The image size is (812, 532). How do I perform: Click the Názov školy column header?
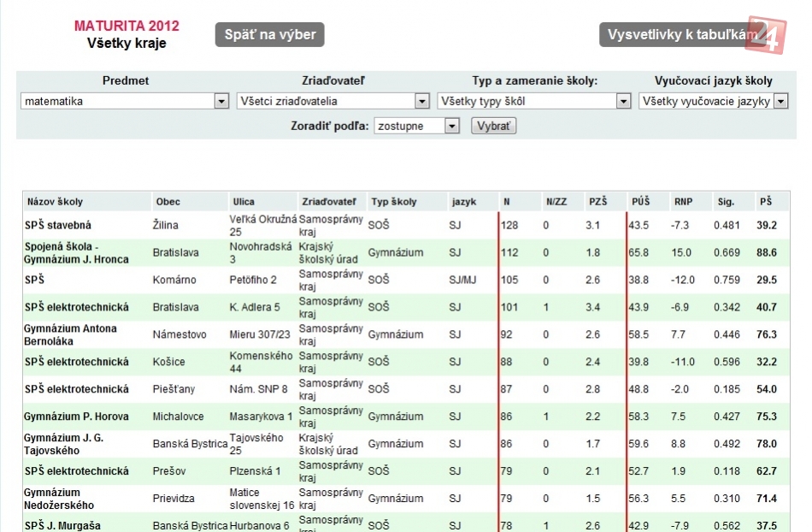pyautogui.click(x=55, y=202)
